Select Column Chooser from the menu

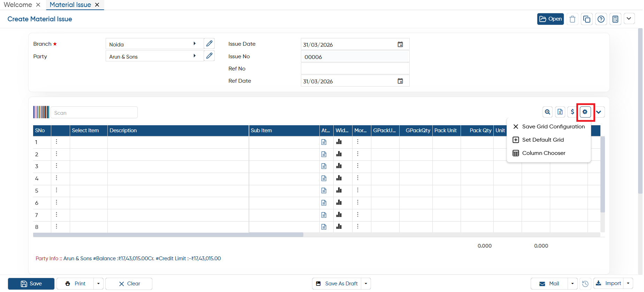pyautogui.click(x=544, y=153)
